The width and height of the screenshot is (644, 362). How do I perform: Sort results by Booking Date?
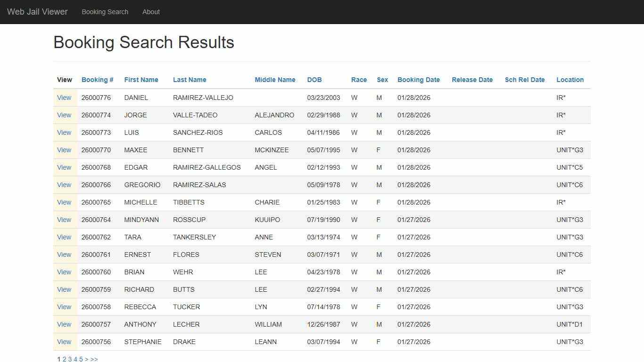pyautogui.click(x=418, y=80)
